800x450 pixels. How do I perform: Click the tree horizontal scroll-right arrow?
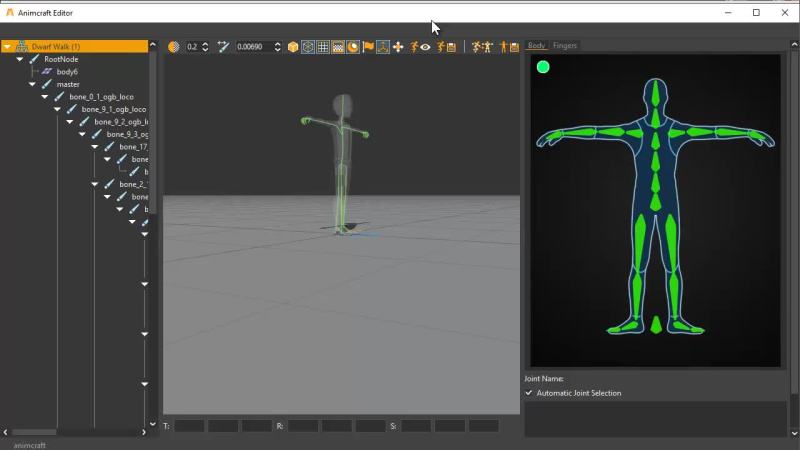click(144, 432)
